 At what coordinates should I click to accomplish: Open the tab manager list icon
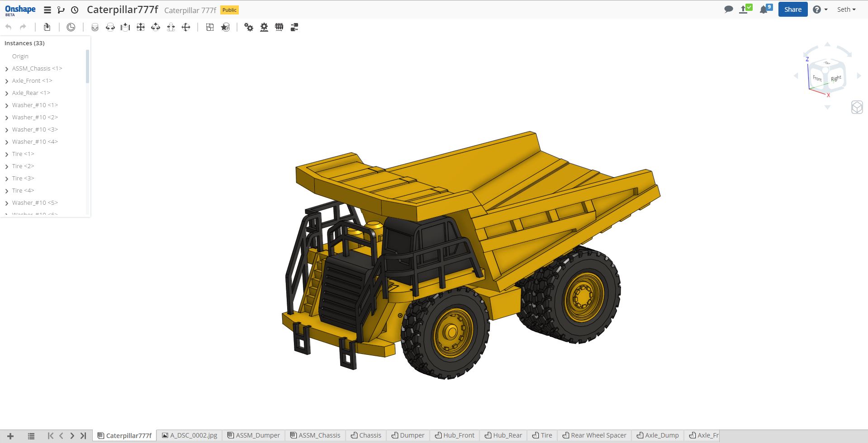point(31,436)
